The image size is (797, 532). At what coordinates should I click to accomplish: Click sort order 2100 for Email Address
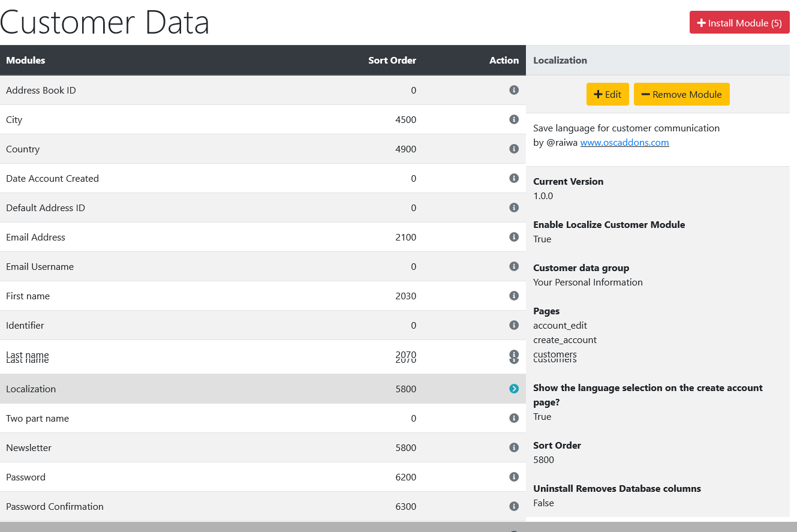(x=406, y=238)
